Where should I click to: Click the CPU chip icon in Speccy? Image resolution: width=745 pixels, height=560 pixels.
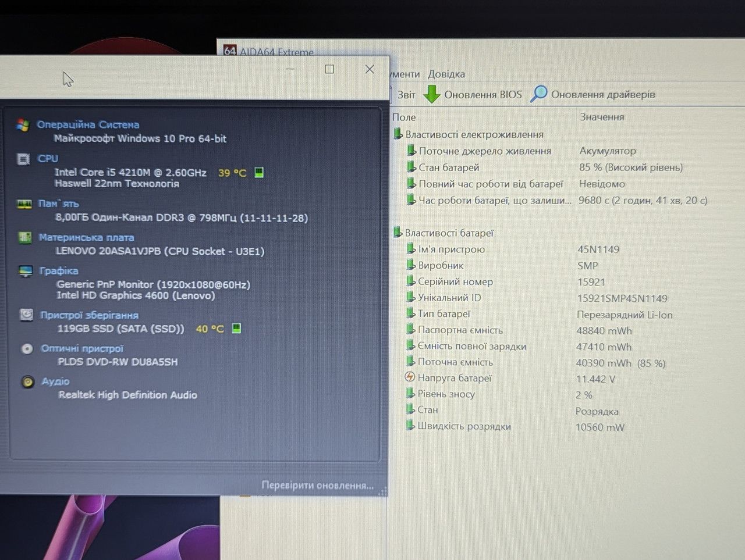tap(23, 159)
